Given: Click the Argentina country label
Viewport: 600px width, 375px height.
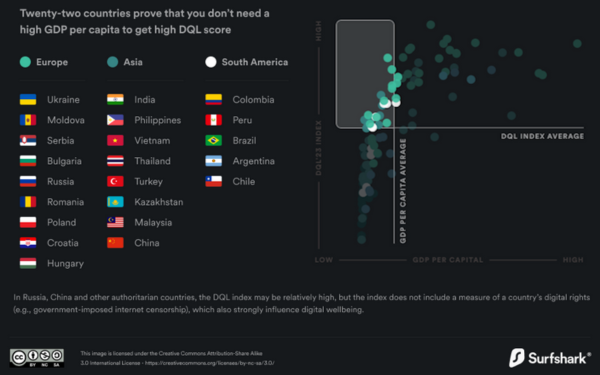Looking at the screenshot, I should [x=254, y=161].
